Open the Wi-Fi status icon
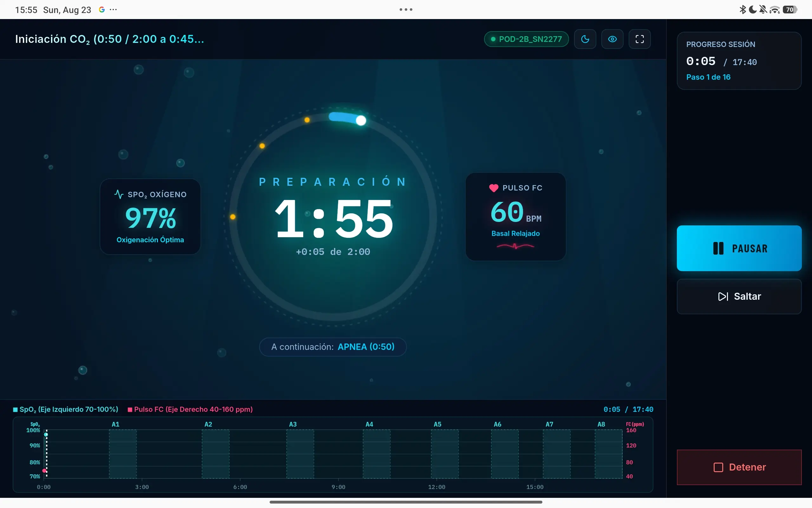812x508 pixels. click(x=775, y=10)
